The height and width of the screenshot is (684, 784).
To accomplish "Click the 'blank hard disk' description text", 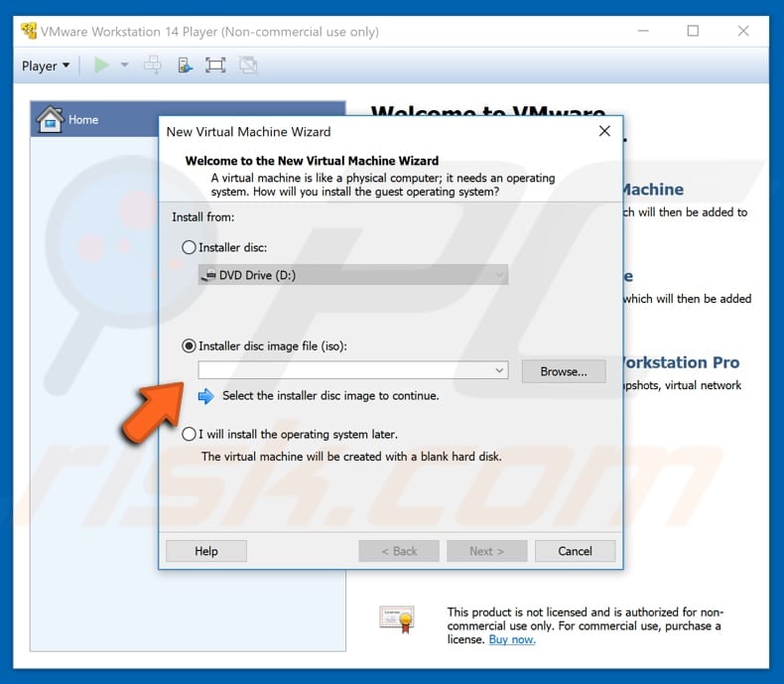I will point(351,457).
